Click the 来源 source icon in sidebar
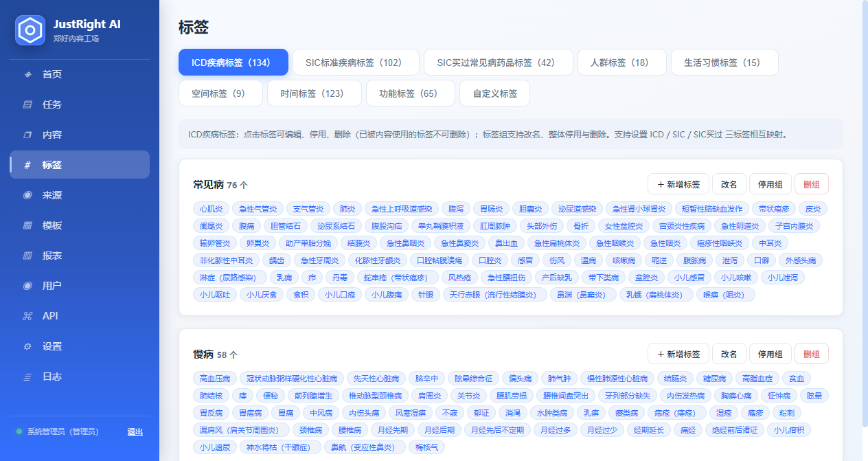 (27, 195)
